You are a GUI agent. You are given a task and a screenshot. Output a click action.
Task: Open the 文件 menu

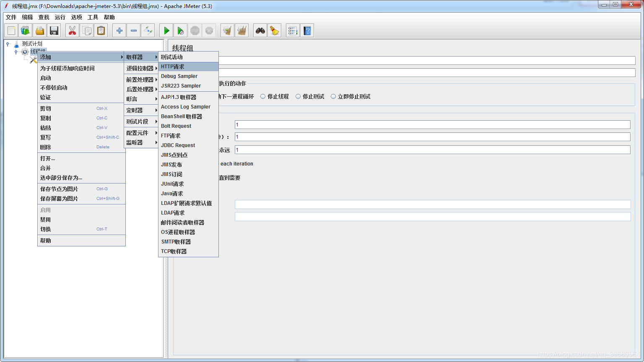(11, 17)
